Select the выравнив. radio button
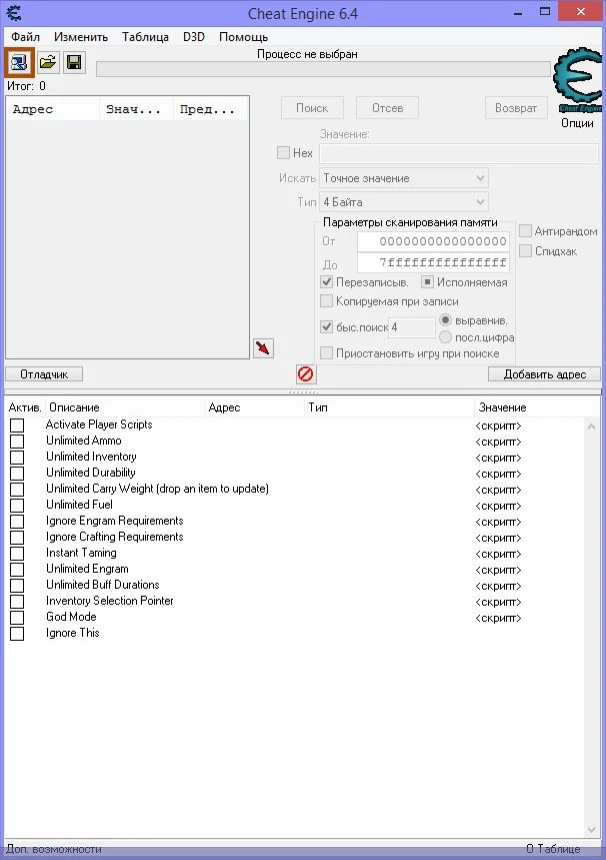Viewport: 606px width, 860px height. 445,320
